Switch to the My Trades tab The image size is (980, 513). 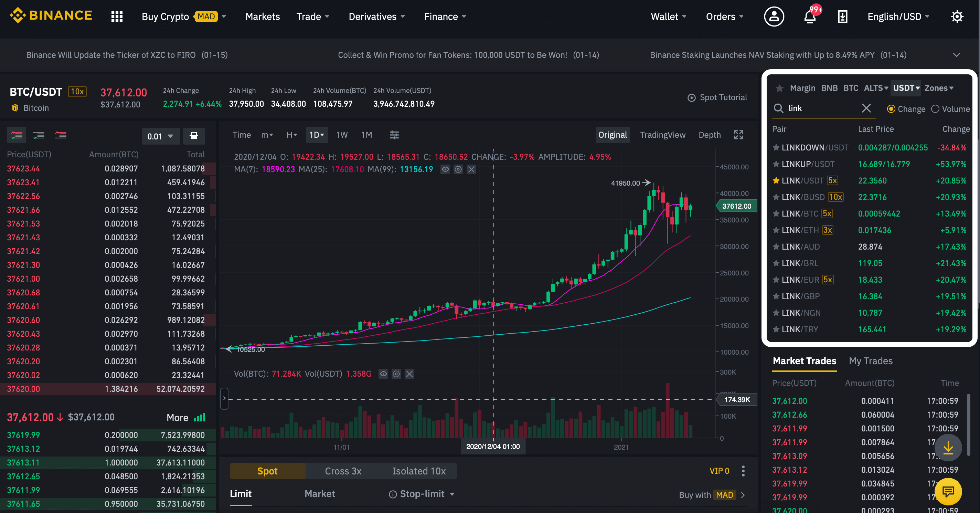coord(871,361)
